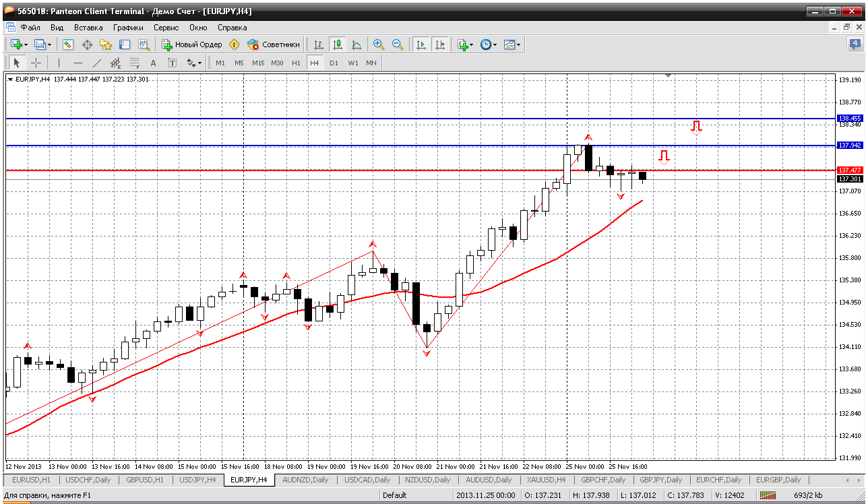This screenshot has width=868, height=504.
Task: Activate the crosshair tool
Action: pos(36,63)
